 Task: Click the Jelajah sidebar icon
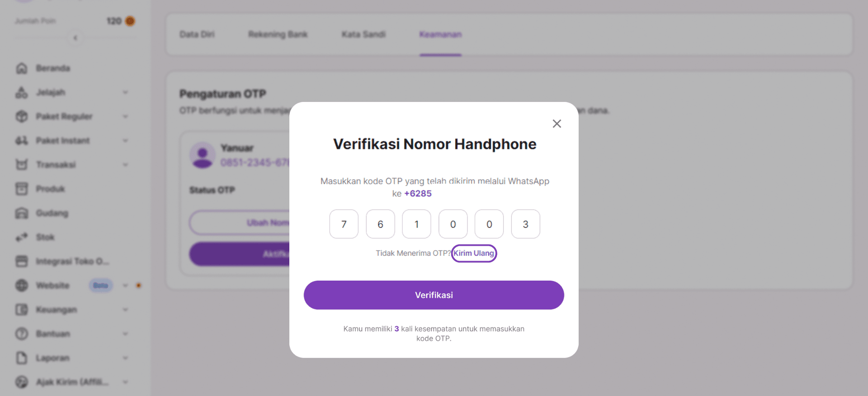pyautogui.click(x=22, y=92)
